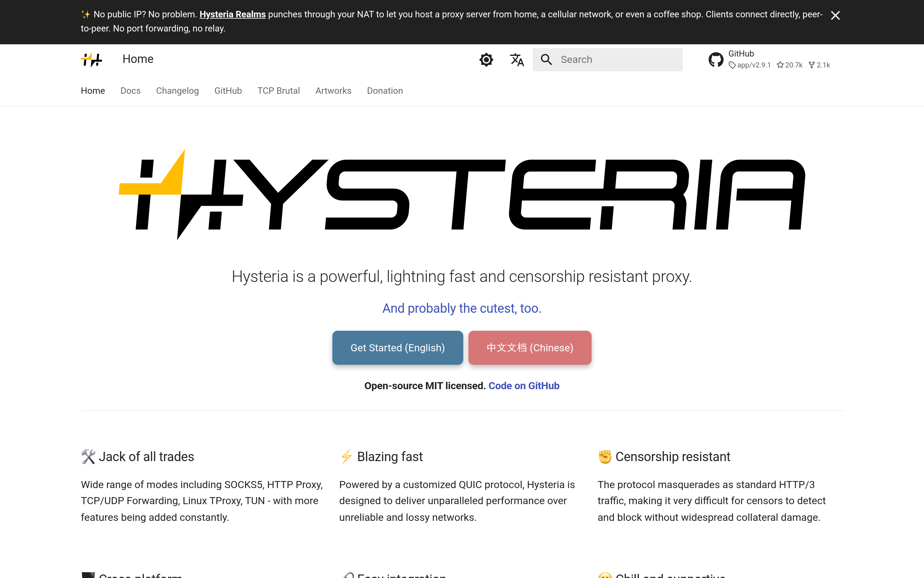The width and height of the screenshot is (924, 578).
Task: Toggle the light/dark color scheme
Action: pyautogui.click(x=486, y=60)
